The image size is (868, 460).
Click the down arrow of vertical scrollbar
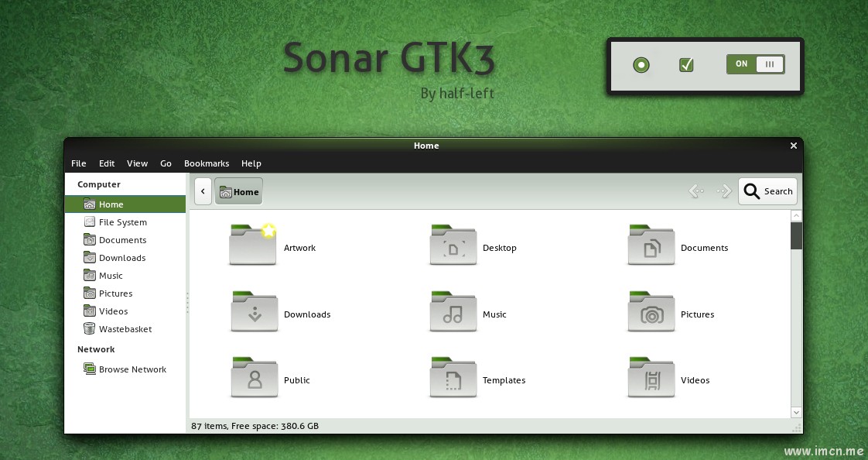(796, 412)
